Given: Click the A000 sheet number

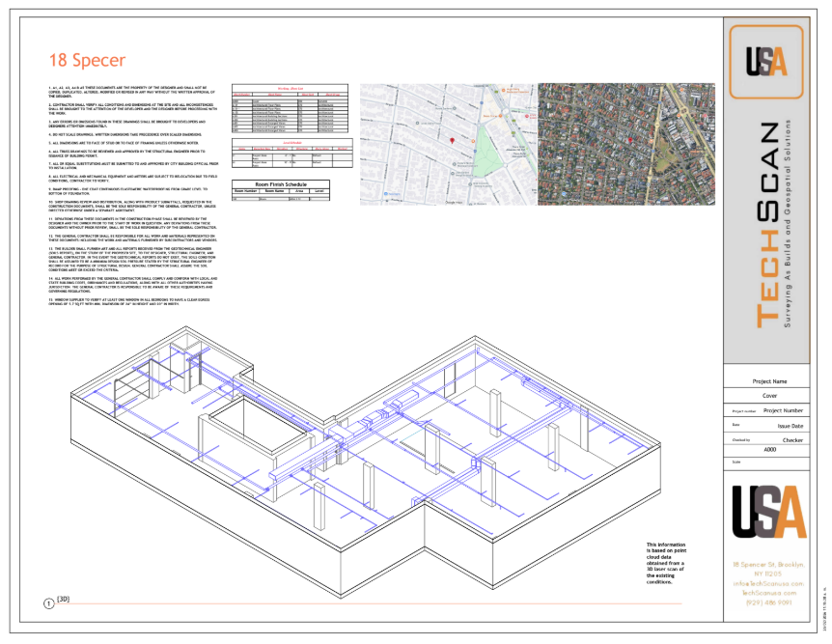Looking at the screenshot, I should click(x=769, y=450).
